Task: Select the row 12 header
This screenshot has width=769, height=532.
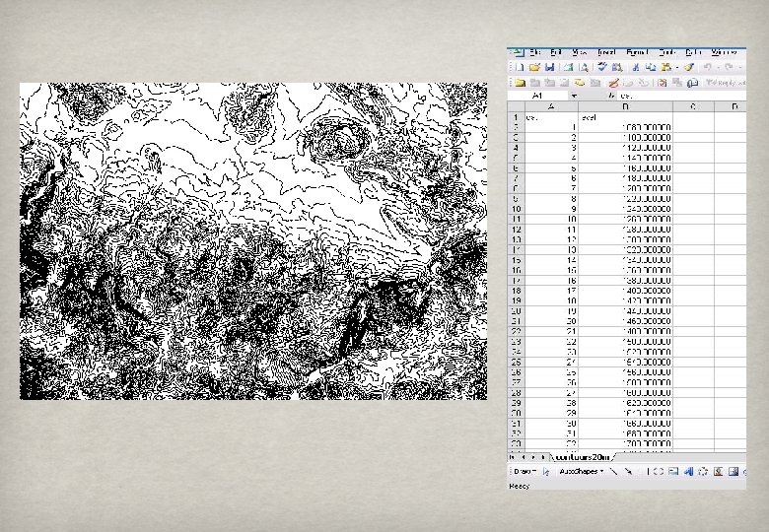Action: (x=516, y=230)
